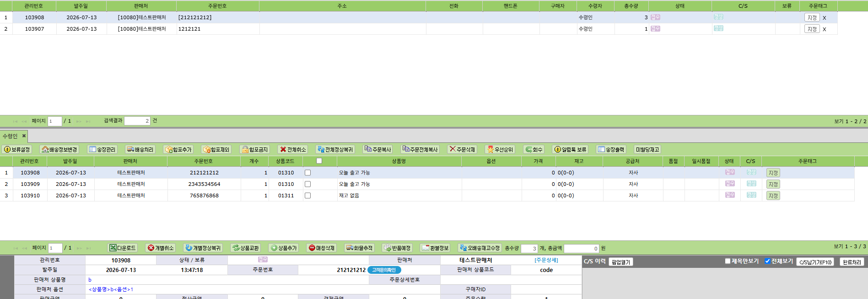Tick checkbox for order 765876868 row
The height and width of the screenshot is (299, 868).
point(308,196)
